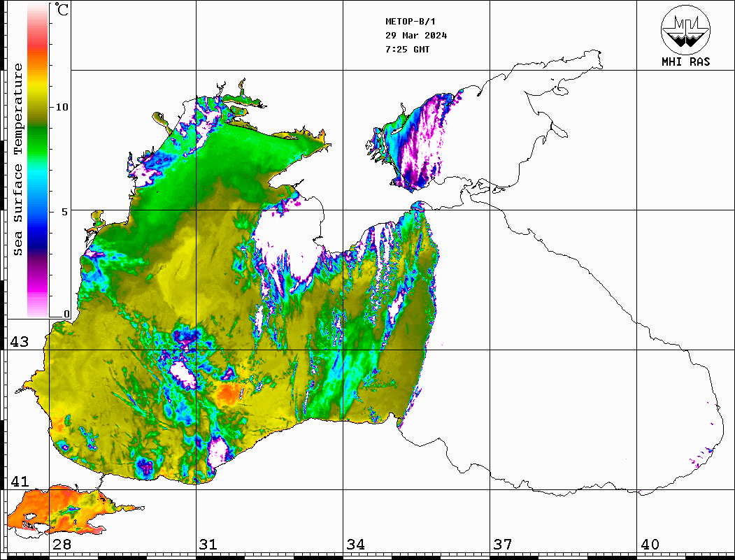This screenshot has width=735, height=560.
Task: Click the °C unit label
Action: [x=62, y=9]
